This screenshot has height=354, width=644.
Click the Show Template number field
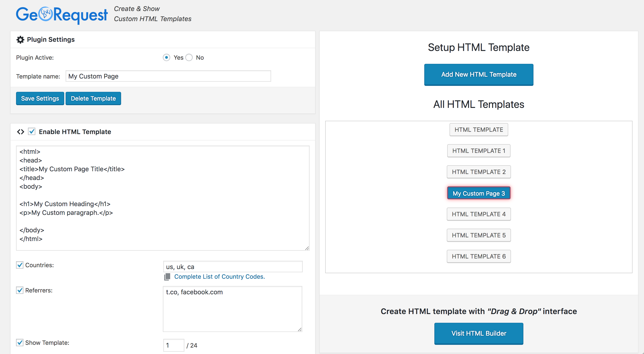[174, 345]
